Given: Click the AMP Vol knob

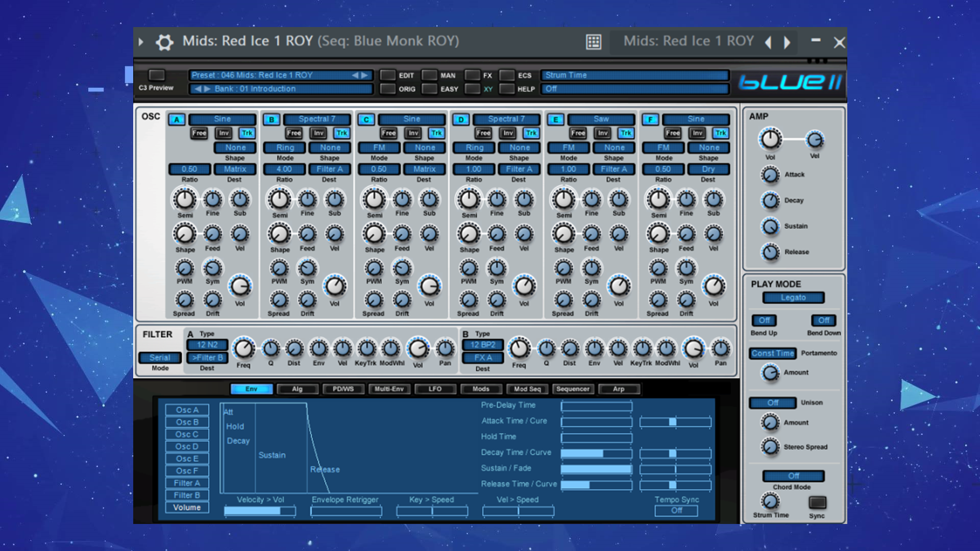Looking at the screenshot, I should pyautogui.click(x=770, y=139).
